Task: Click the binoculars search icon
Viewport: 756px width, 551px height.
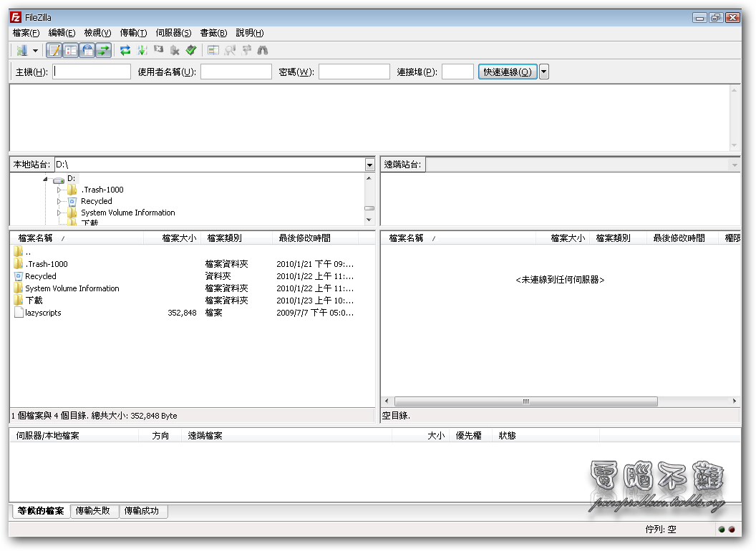Action: 263,50
